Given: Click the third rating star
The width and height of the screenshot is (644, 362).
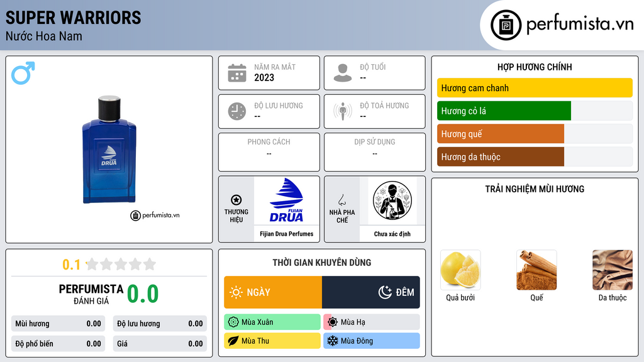Looking at the screenshot, I should click(121, 264).
